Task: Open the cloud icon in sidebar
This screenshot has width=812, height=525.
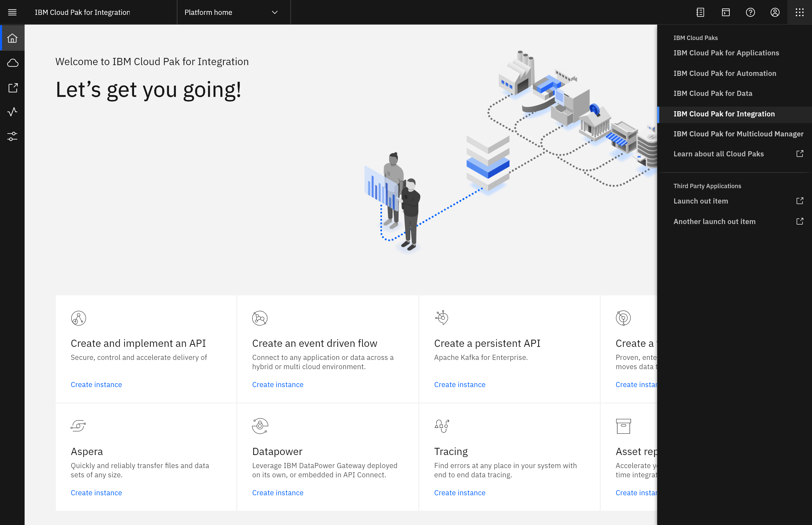Action: pos(12,63)
